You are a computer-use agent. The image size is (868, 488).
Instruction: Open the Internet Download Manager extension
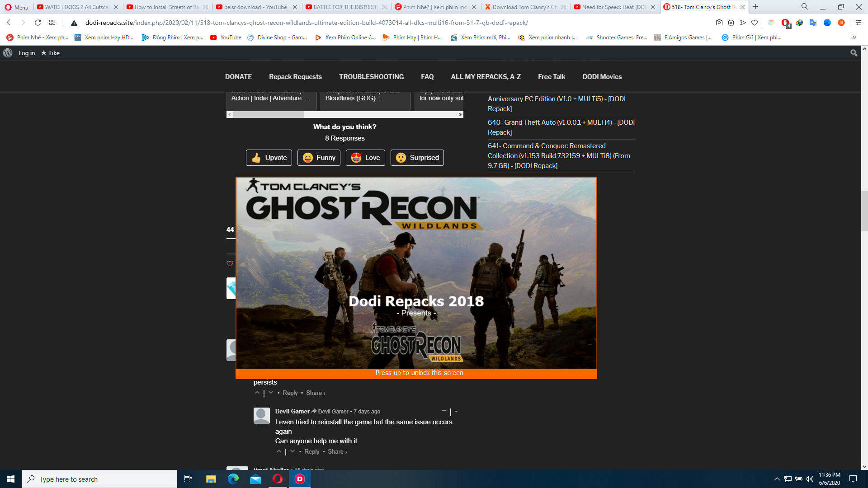tap(799, 23)
